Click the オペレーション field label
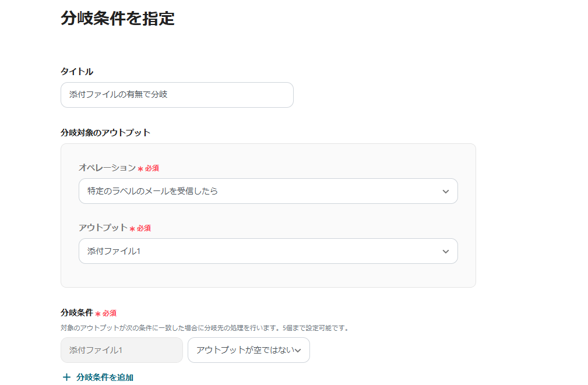The image size is (588, 385). [107, 168]
